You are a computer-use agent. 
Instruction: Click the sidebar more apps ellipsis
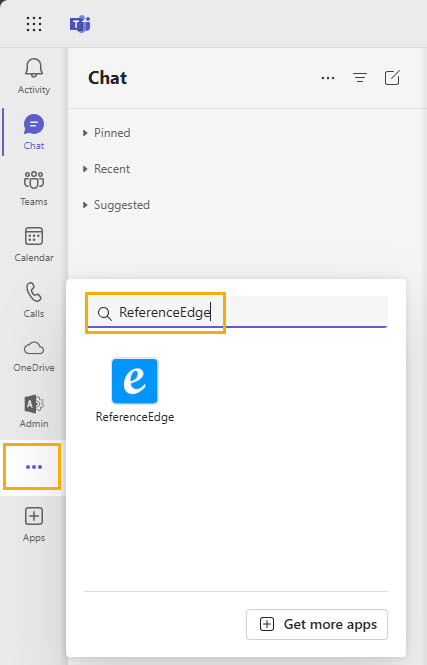(32, 467)
